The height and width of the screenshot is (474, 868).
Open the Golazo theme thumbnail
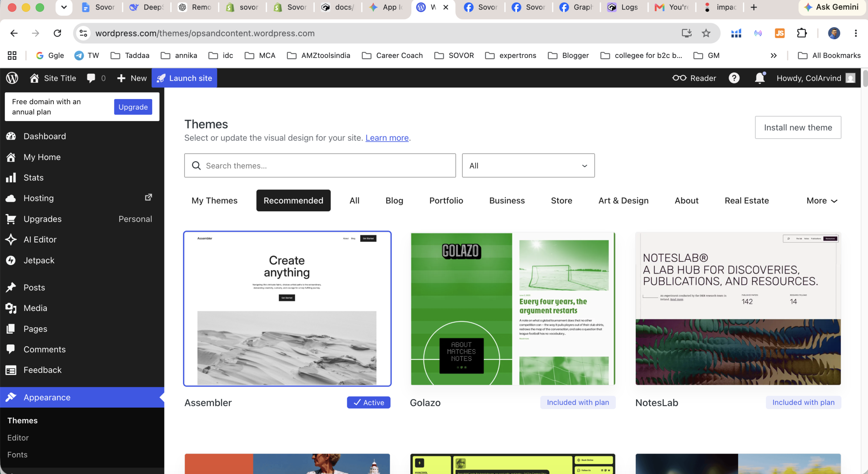click(x=513, y=309)
